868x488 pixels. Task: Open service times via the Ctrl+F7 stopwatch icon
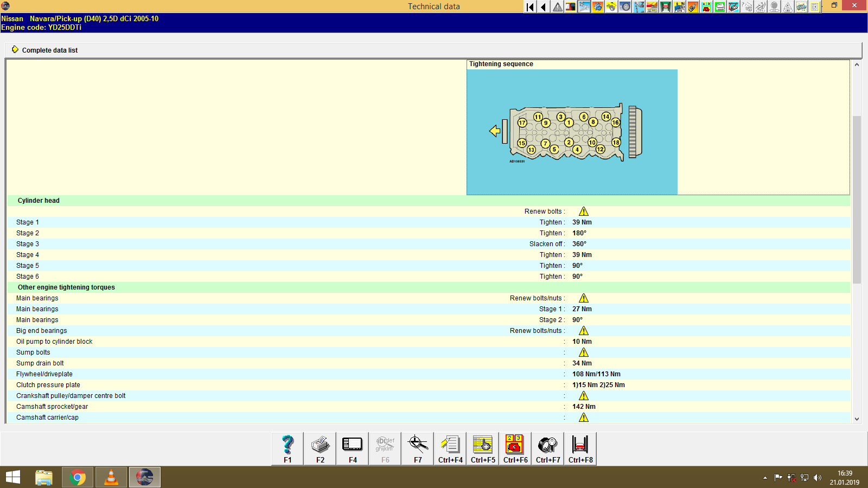547,448
